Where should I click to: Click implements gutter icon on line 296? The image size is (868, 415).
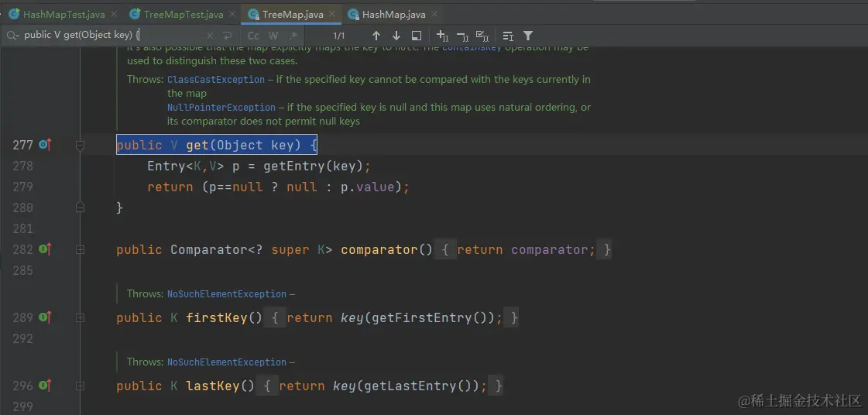point(45,386)
